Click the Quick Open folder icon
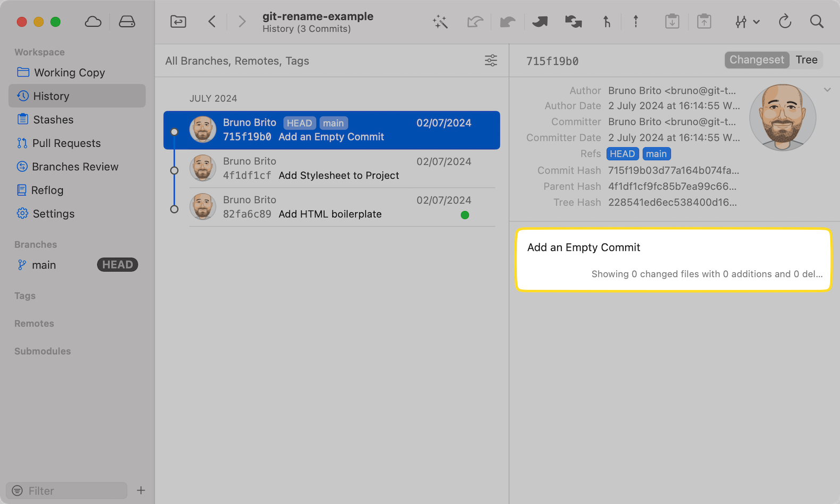The width and height of the screenshot is (840, 504). (x=178, y=22)
